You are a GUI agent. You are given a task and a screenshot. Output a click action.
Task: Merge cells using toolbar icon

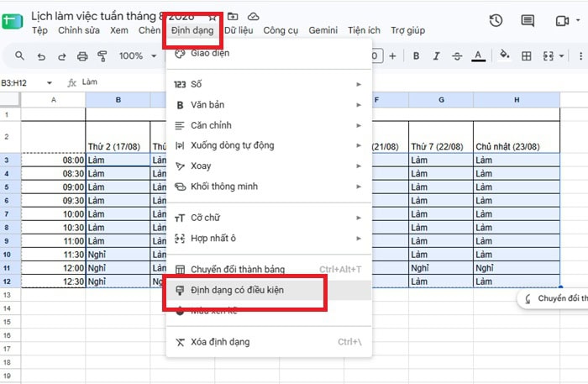[x=549, y=55]
